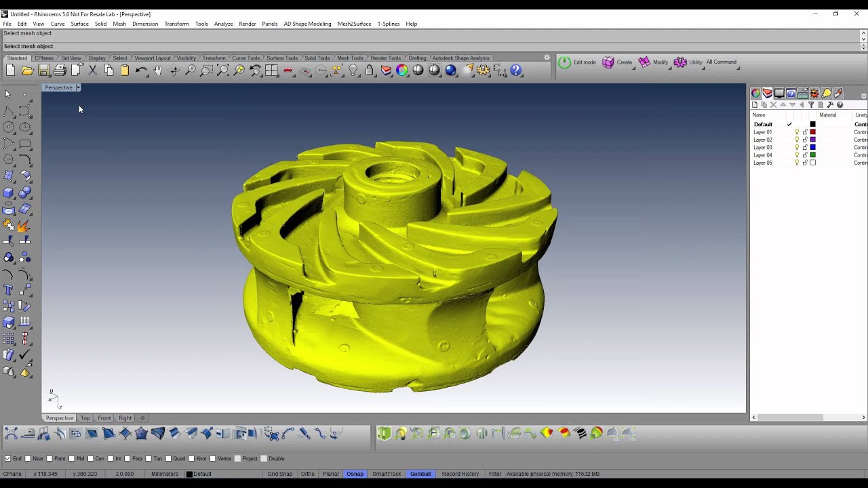Enable the Perp osnap checkbox
868x488 pixels.
click(x=129, y=459)
